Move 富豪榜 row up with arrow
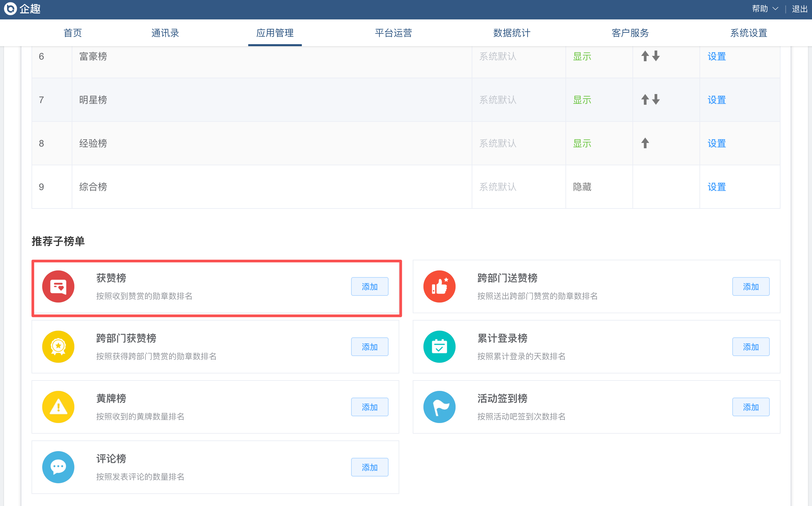This screenshot has width=812, height=506. [x=645, y=56]
